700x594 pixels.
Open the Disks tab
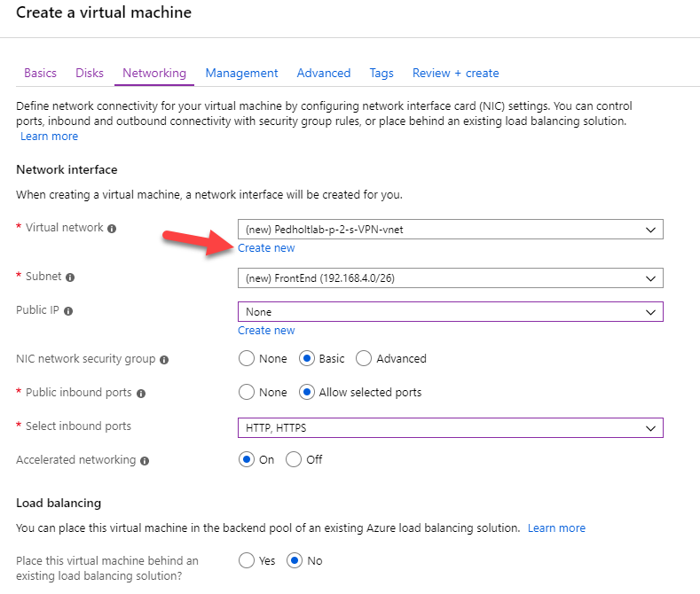click(90, 73)
